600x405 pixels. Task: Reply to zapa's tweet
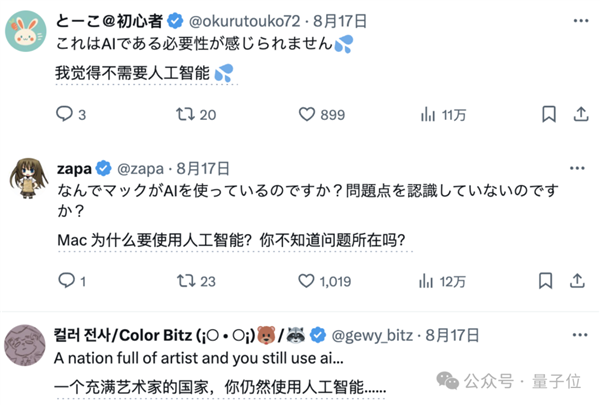click(64, 281)
